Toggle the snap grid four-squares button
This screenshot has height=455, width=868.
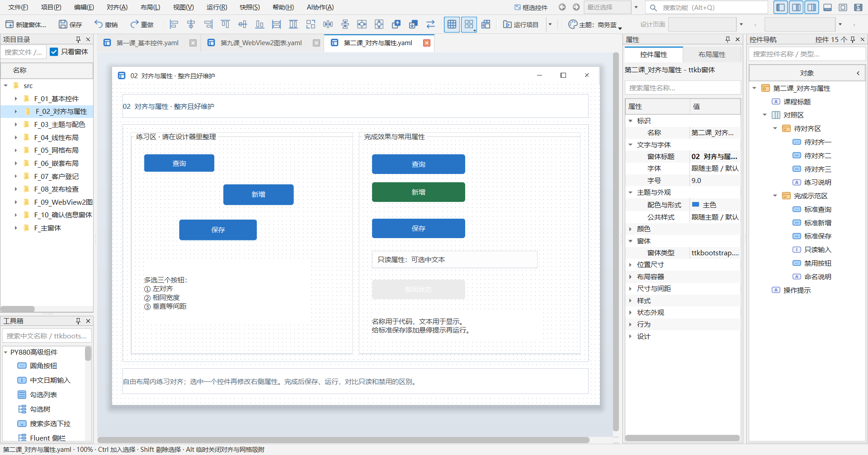coord(469,24)
